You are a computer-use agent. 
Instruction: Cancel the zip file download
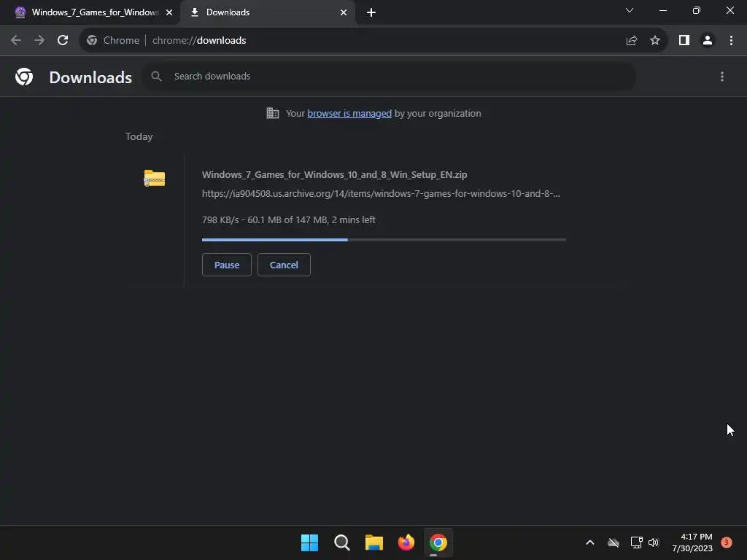pyautogui.click(x=284, y=265)
